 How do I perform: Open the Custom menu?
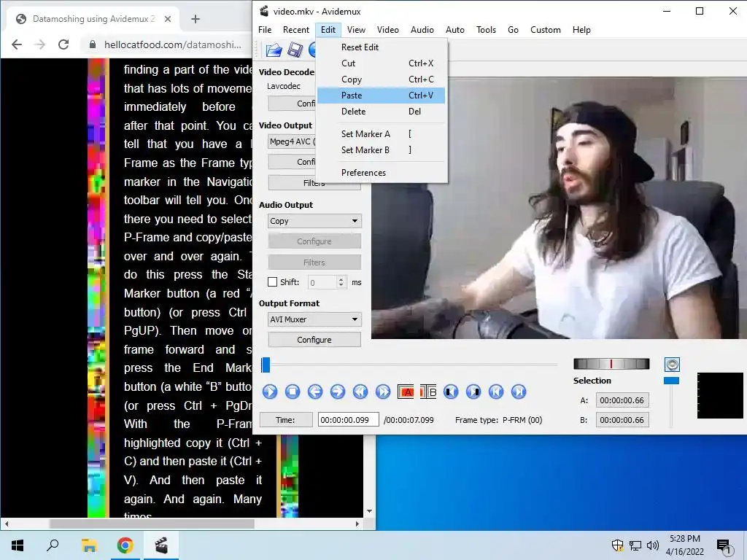point(546,29)
